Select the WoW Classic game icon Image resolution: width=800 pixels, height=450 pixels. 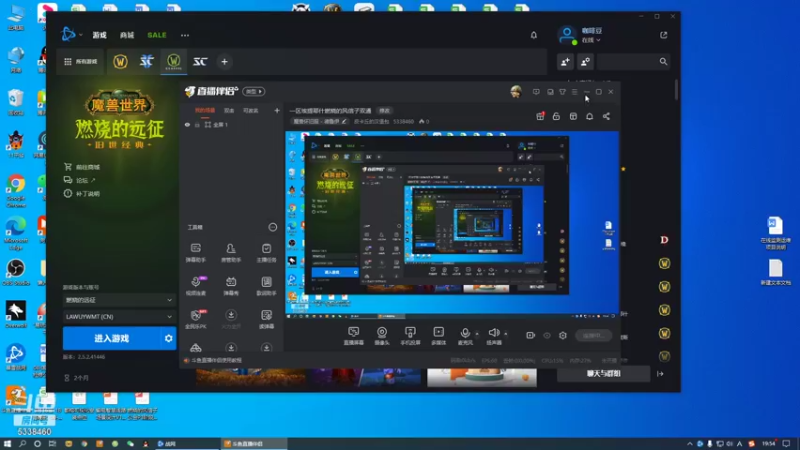point(173,62)
